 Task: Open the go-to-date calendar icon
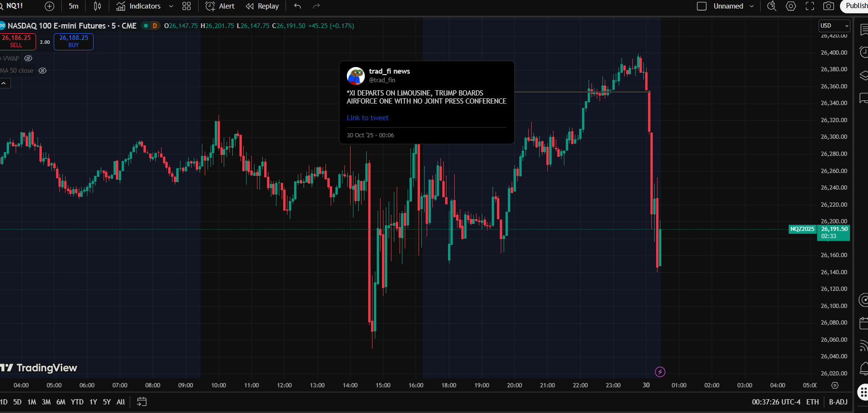(x=142, y=402)
